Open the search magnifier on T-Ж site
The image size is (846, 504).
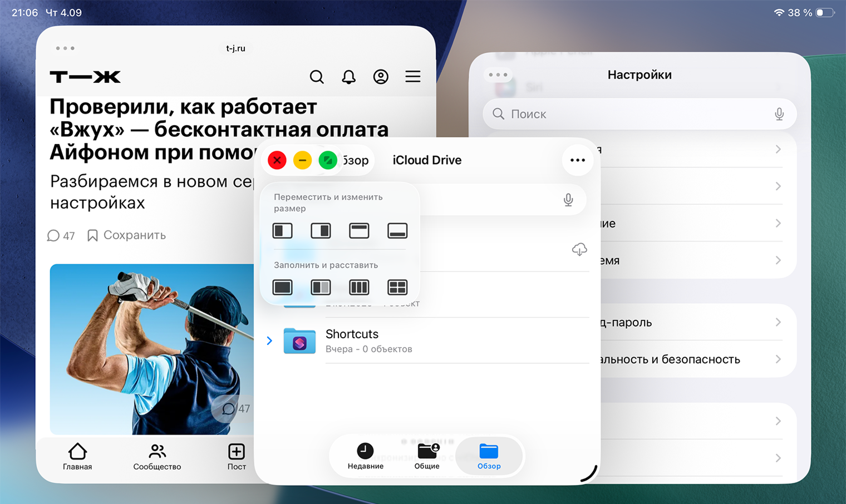click(x=317, y=77)
